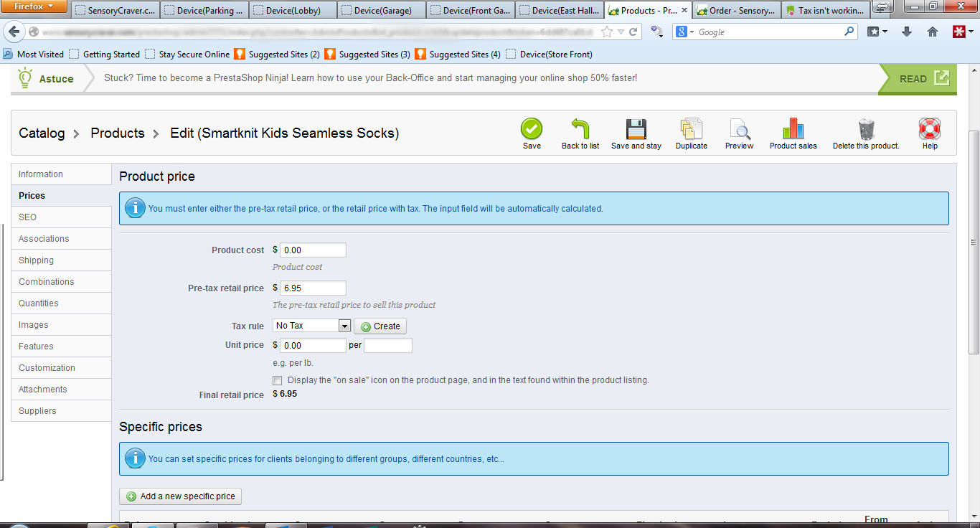Open the Help lifebuoy icon
Image resolution: width=980 pixels, height=528 pixels.
click(x=930, y=129)
